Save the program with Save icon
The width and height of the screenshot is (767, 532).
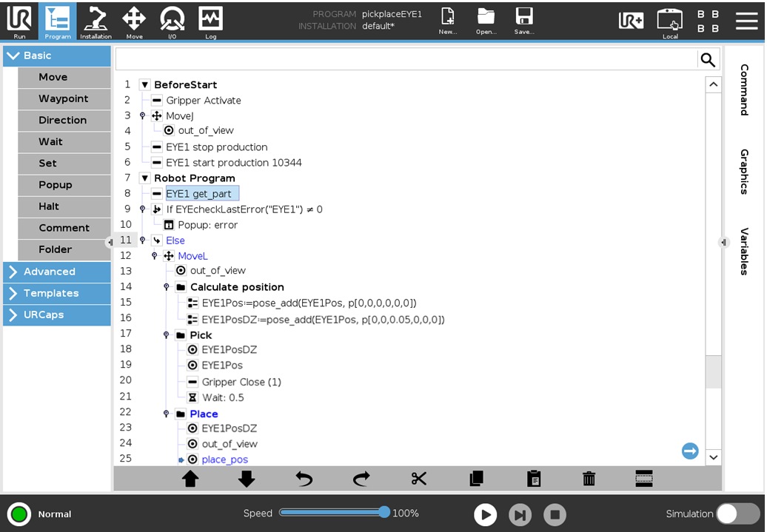tap(524, 21)
